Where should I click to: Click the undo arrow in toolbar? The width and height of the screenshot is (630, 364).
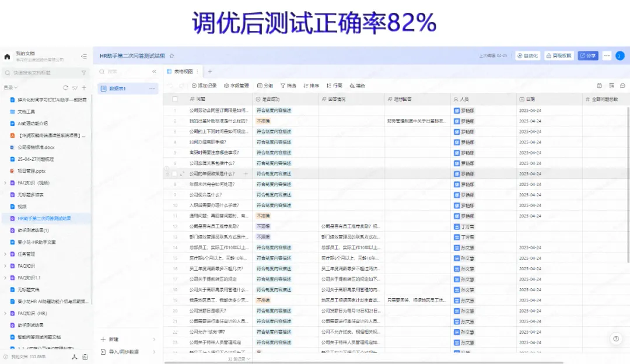pos(171,86)
